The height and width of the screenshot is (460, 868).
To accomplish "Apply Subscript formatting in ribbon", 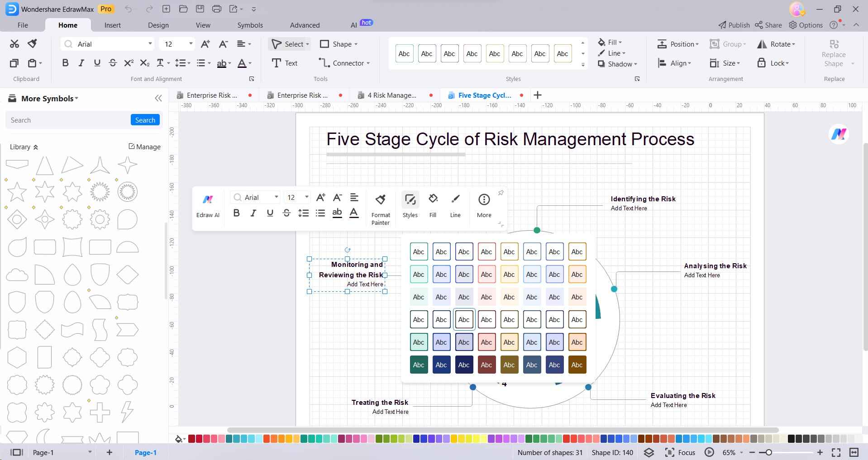I will [x=144, y=63].
